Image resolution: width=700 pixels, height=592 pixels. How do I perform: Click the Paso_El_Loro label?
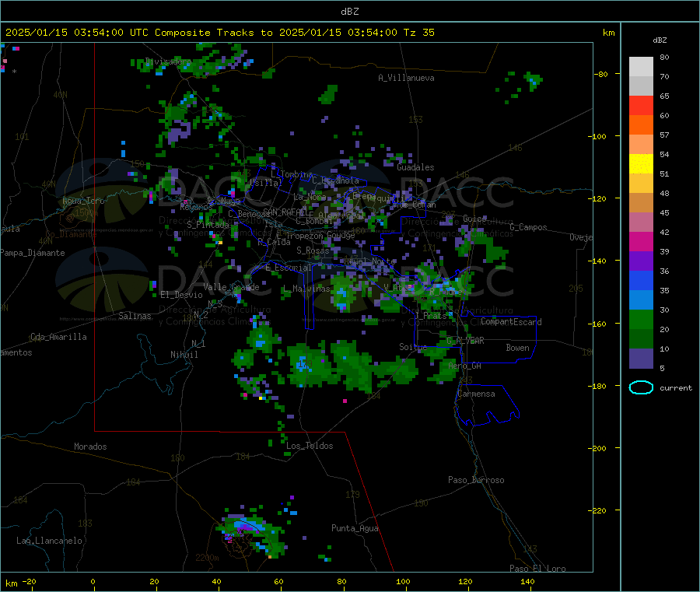(537, 569)
